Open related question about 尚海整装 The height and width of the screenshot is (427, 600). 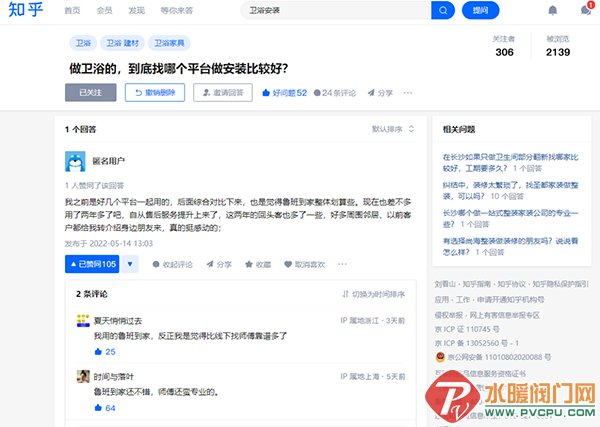[510, 246]
